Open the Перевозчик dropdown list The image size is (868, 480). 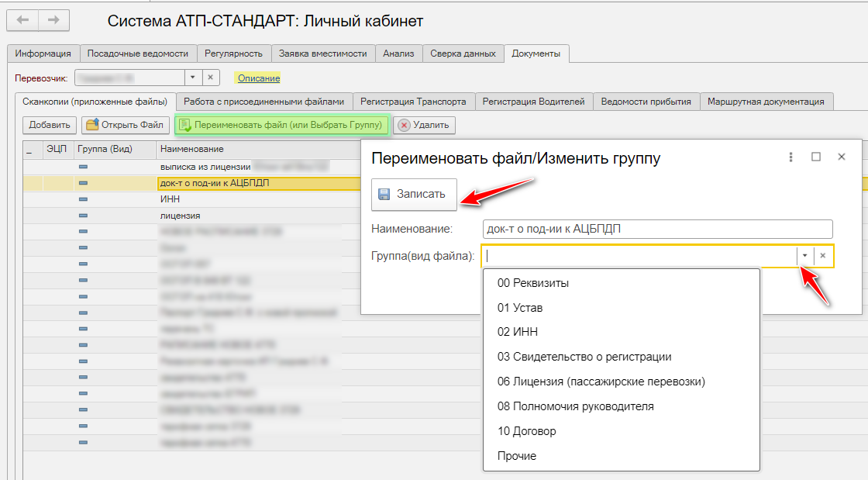193,78
